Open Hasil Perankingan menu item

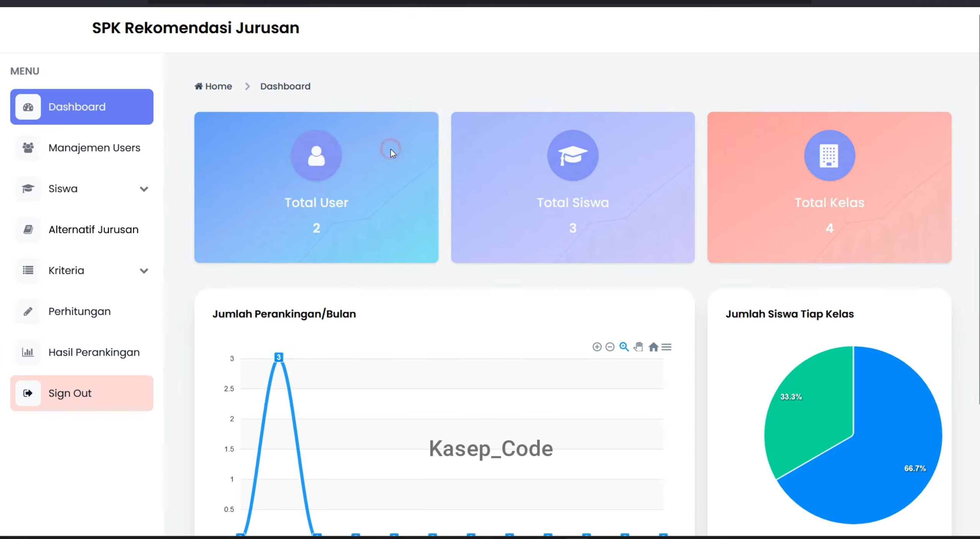click(x=82, y=352)
